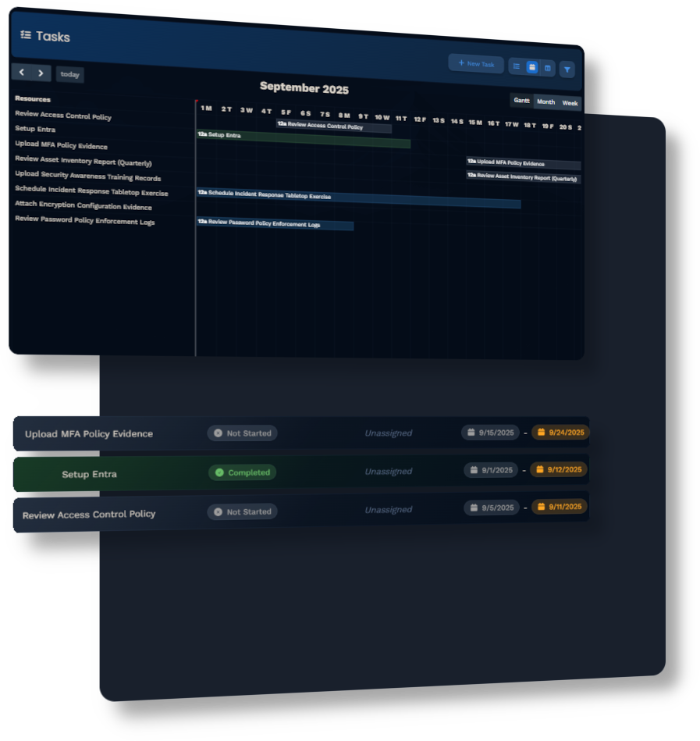Select the Week view tab
700x741 pixels.
[x=570, y=103]
